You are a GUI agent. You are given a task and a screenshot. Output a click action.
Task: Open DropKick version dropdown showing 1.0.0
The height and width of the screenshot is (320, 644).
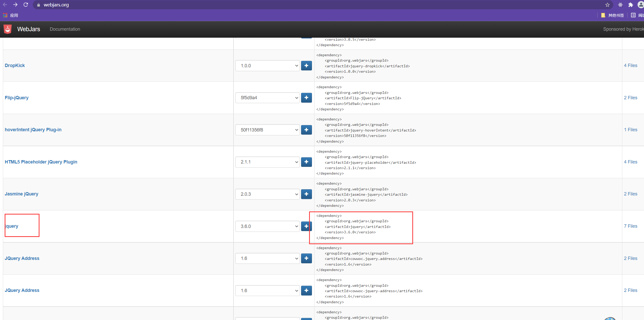coord(267,66)
